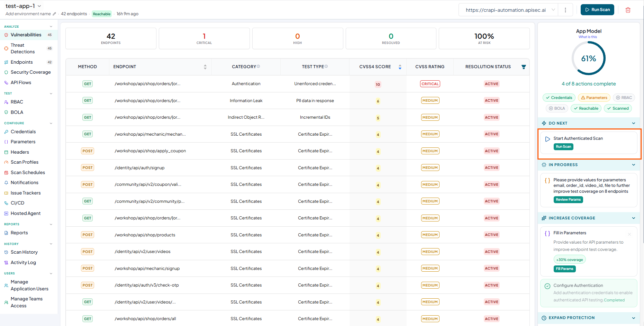
Task: Click the pencil edit environment name icon
Action: click(54, 14)
